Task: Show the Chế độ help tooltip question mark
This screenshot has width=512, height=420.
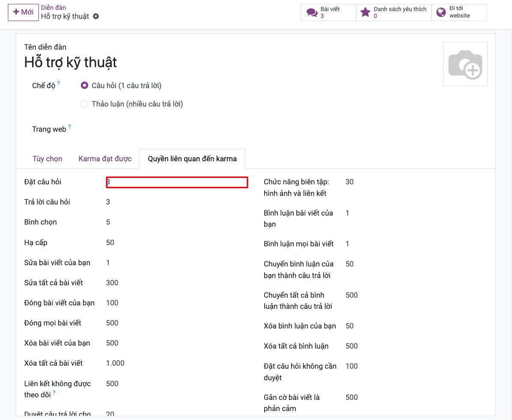Action: [x=59, y=83]
